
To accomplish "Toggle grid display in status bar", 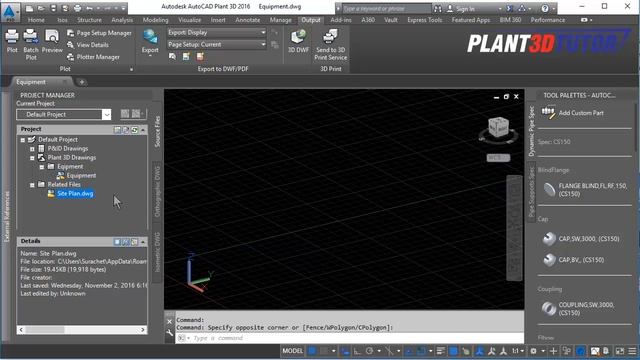I will point(312,351).
